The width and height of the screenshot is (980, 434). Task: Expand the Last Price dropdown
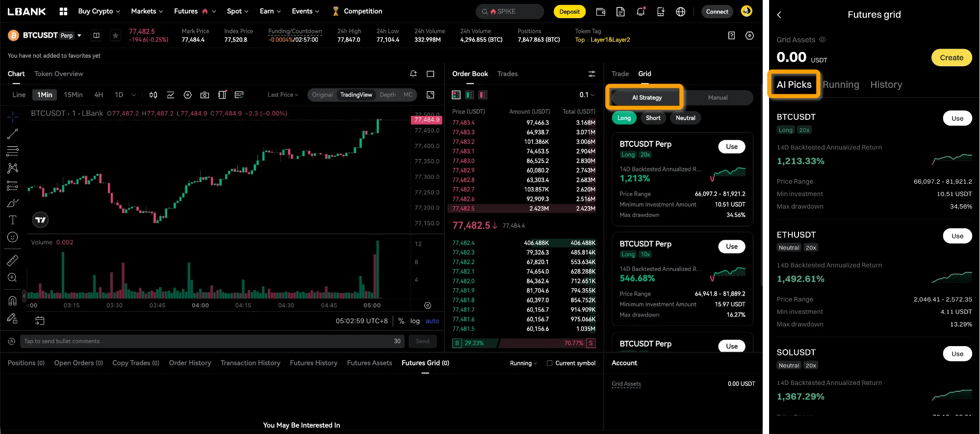(283, 95)
